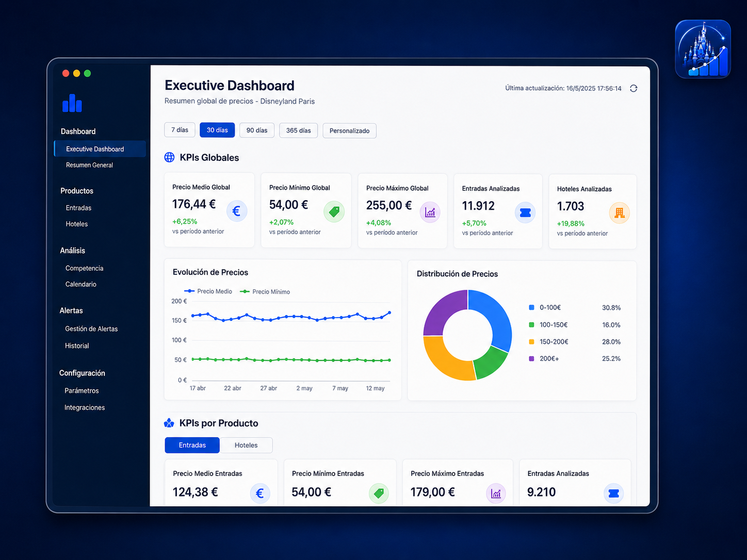Select the 7 días period filter
The width and height of the screenshot is (747, 560).
(180, 130)
